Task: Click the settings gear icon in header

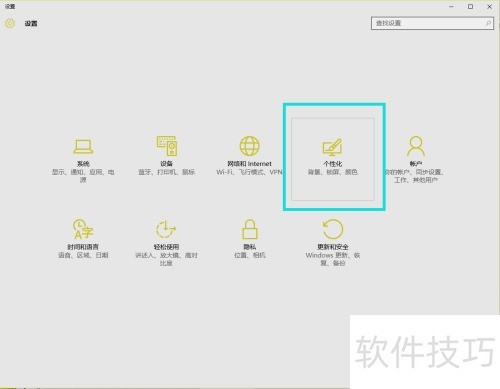Action: pos(10,23)
